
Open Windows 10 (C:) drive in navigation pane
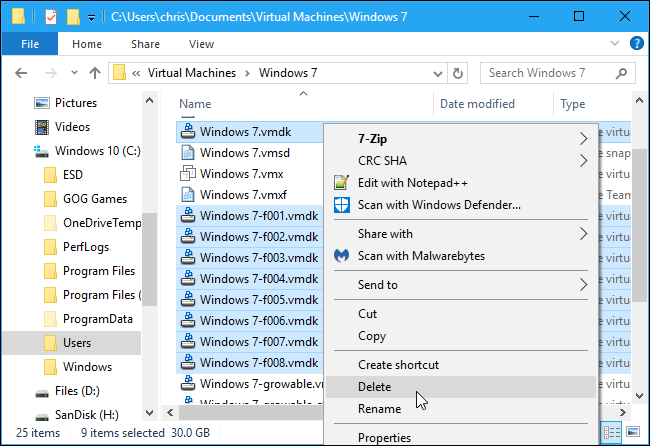[87, 151]
